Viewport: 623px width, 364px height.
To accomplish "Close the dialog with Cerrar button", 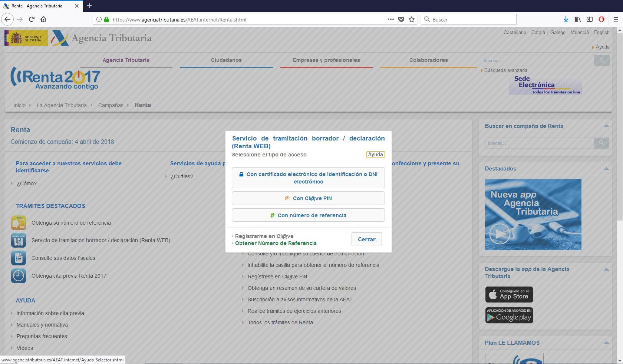I will coord(366,239).
